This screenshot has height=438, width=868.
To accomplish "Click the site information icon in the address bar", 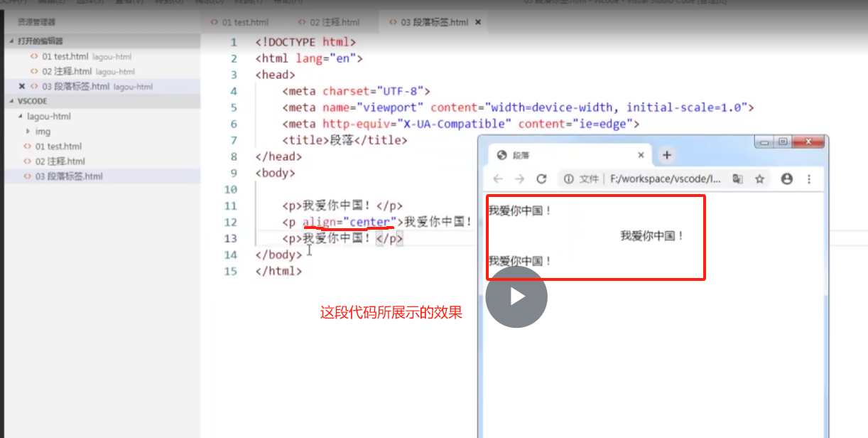I will click(568, 178).
